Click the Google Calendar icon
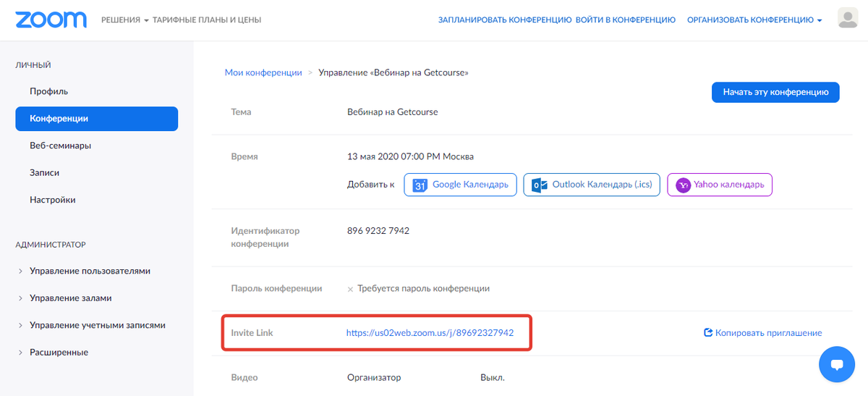This screenshot has width=868, height=396. click(420, 185)
